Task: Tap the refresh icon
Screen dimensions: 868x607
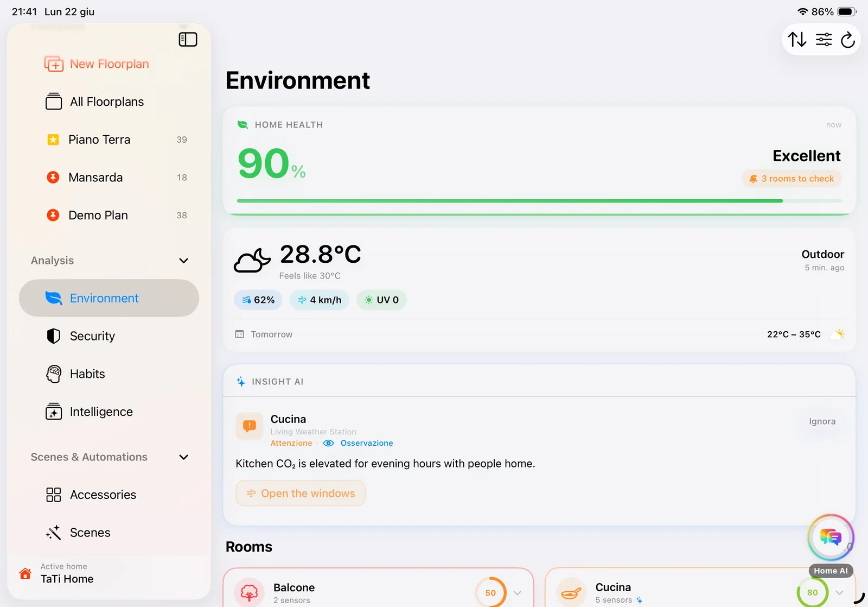Action: [x=848, y=40]
